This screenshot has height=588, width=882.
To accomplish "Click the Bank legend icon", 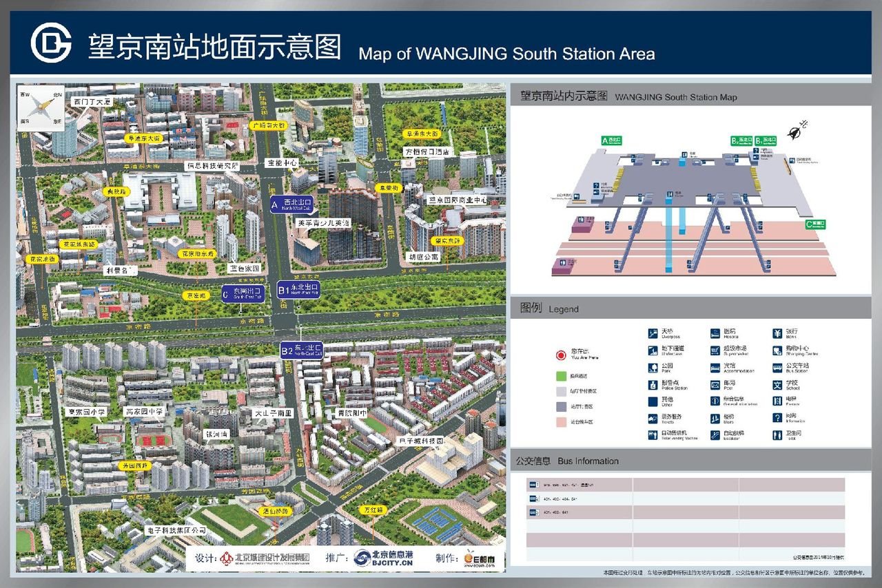I will (x=777, y=333).
